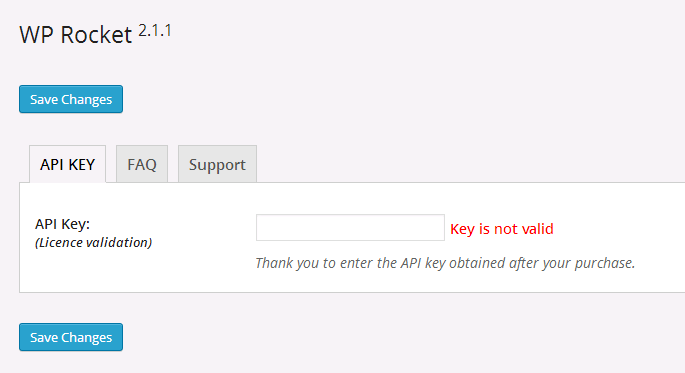This screenshot has height=373, width=685.
Task: Switch to the FAQ tab
Action: coord(142,164)
